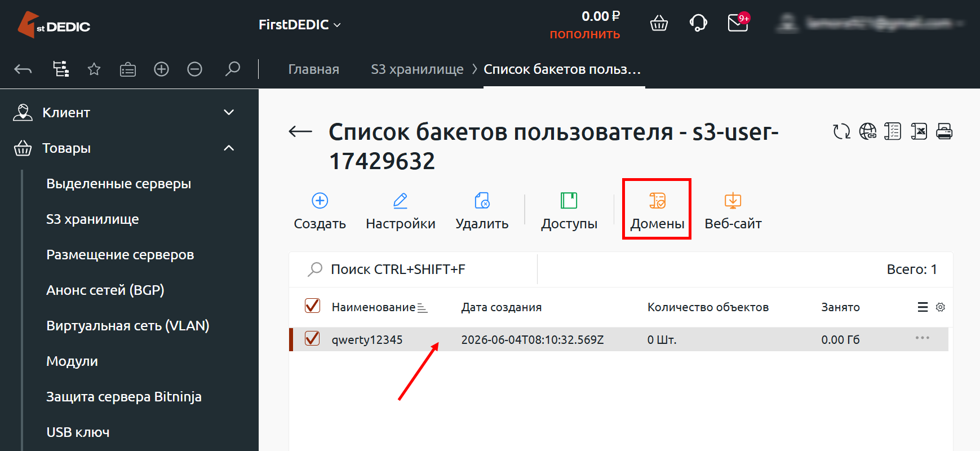
Task: Click the 0.00 Гб used cell
Action: [x=840, y=340]
